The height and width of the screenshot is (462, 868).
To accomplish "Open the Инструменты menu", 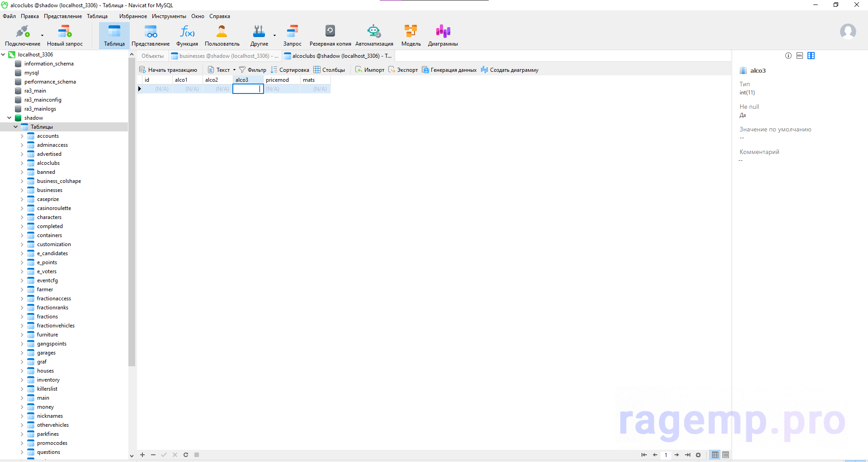I will pyautogui.click(x=169, y=16).
